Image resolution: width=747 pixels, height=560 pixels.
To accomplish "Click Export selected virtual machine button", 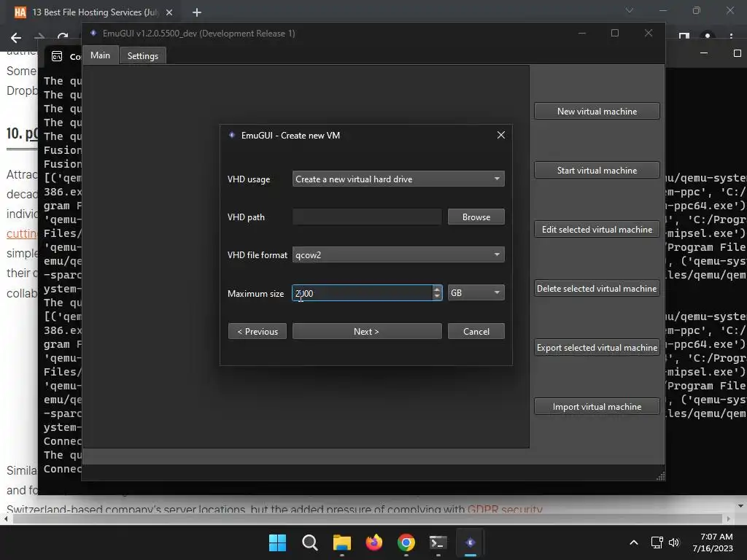I will pos(597,347).
